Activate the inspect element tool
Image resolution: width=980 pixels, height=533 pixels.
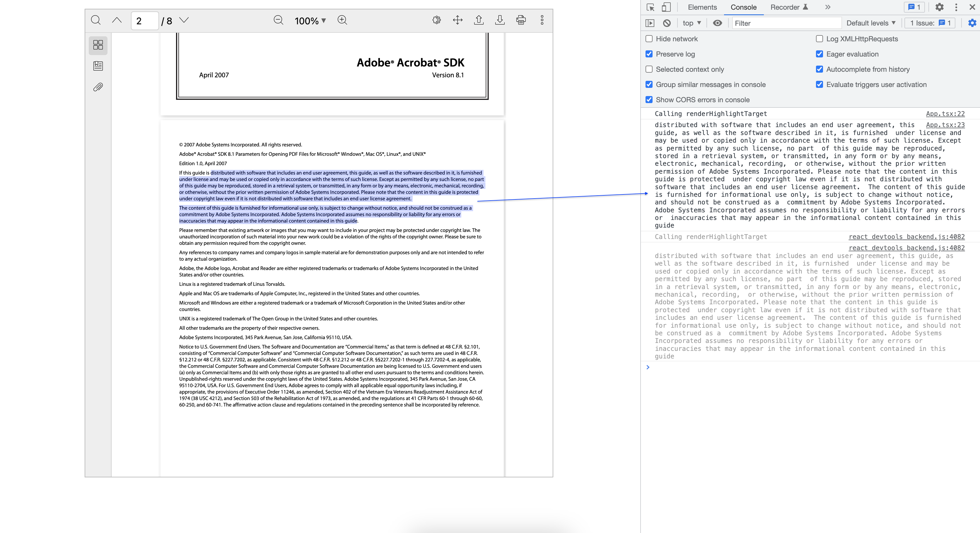click(x=651, y=7)
